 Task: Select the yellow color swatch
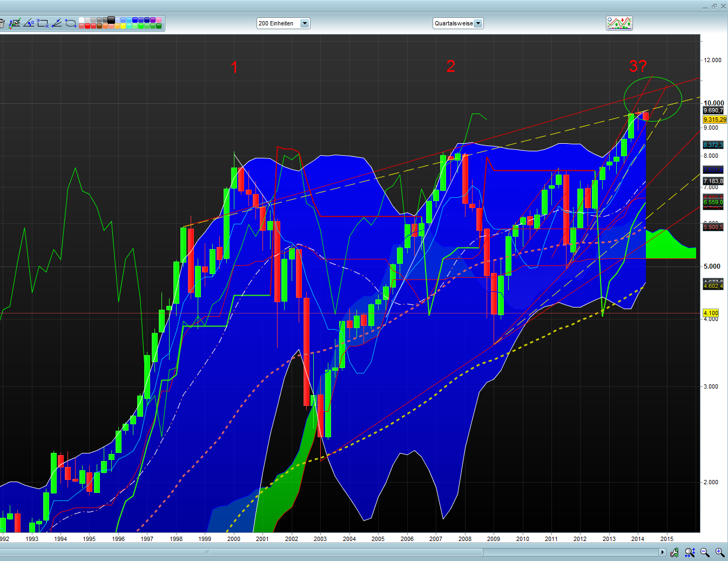[x=123, y=26]
